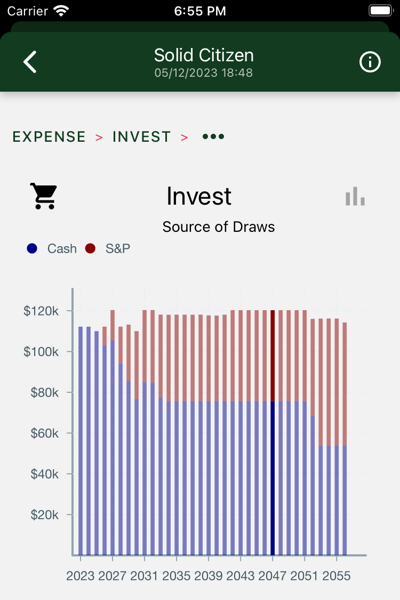Tap the Source of Draws subtitle
This screenshot has width=400, height=600.
coord(219,227)
